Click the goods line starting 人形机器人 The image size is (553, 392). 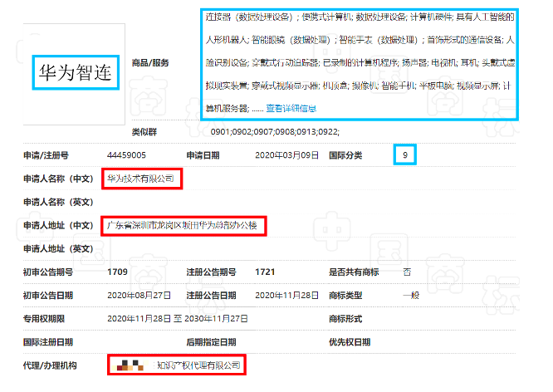tap(360, 40)
